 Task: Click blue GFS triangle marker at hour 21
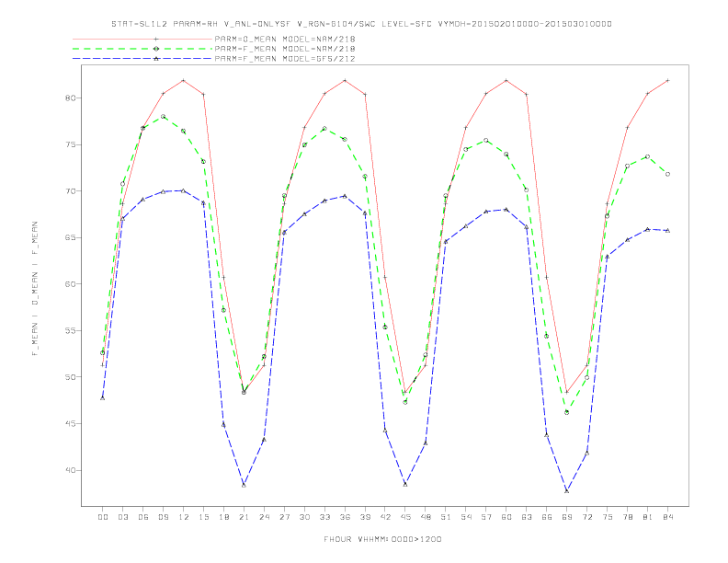tap(244, 485)
